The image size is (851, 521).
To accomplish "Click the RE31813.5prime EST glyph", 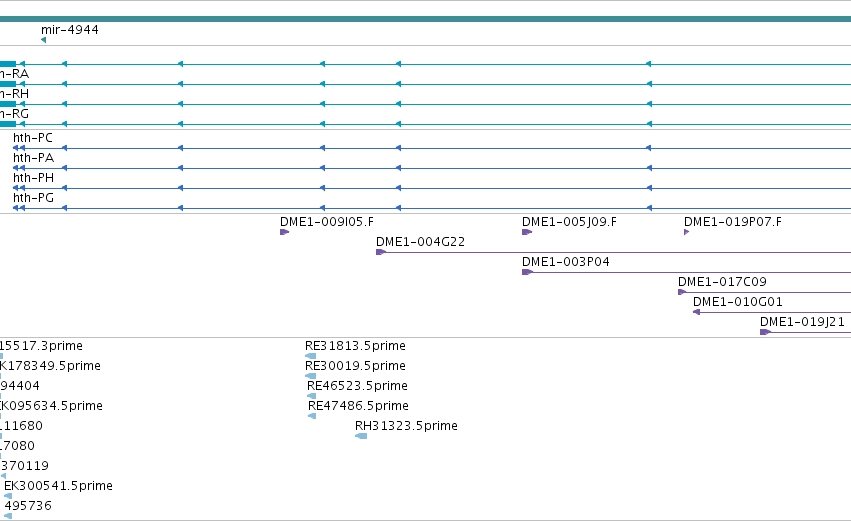I will coord(310,356).
